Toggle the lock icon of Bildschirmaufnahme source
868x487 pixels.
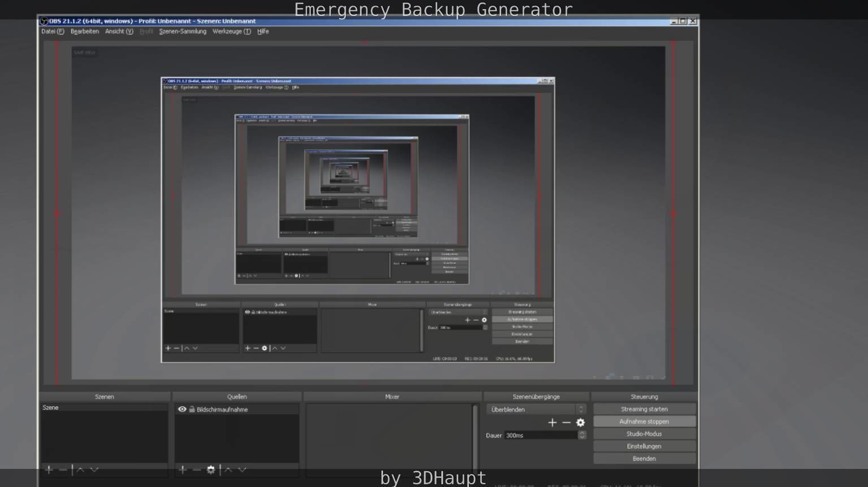pyautogui.click(x=192, y=409)
